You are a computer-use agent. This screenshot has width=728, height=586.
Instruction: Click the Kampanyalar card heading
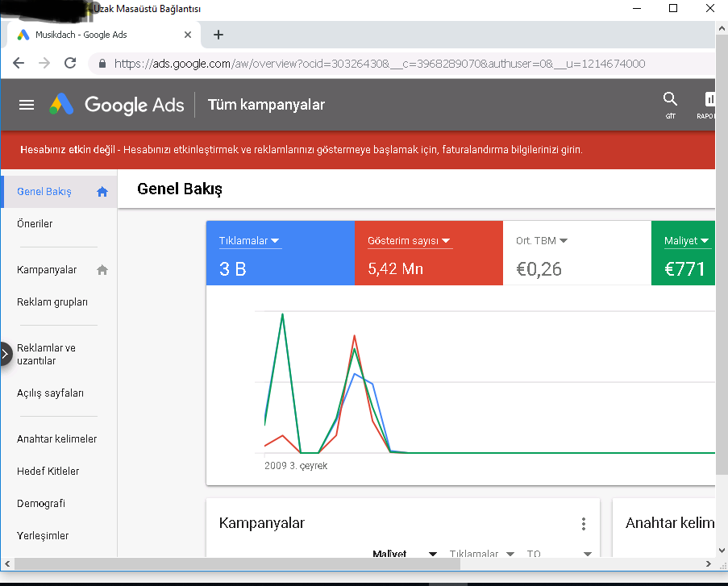coord(261,523)
